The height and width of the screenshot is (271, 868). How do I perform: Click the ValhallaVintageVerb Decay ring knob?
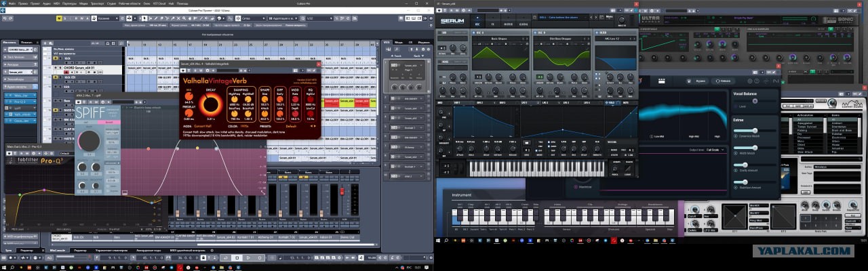(x=211, y=104)
